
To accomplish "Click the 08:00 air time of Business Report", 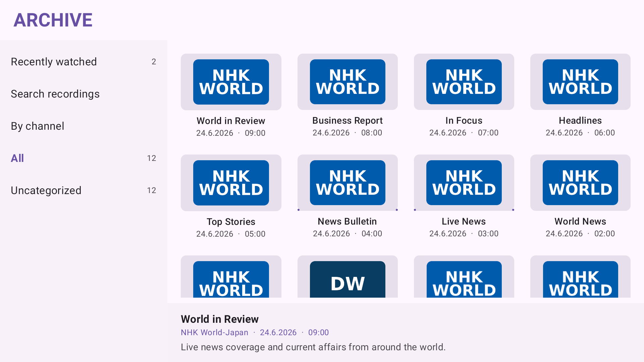I will [372, 133].
